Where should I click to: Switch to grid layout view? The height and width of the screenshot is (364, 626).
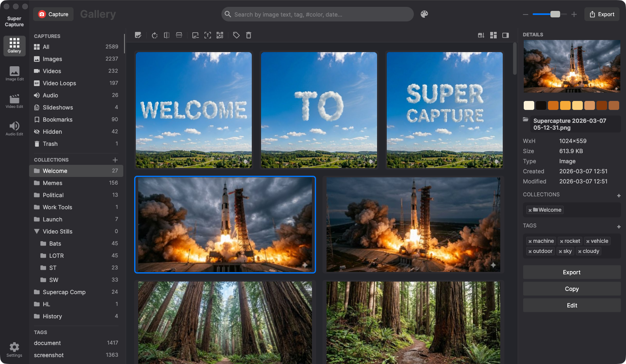(493, 35)
